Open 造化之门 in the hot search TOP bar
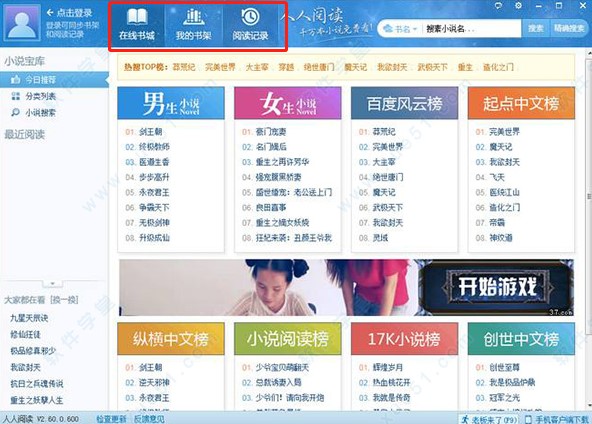Screen dimensions: 592x424 498,67
